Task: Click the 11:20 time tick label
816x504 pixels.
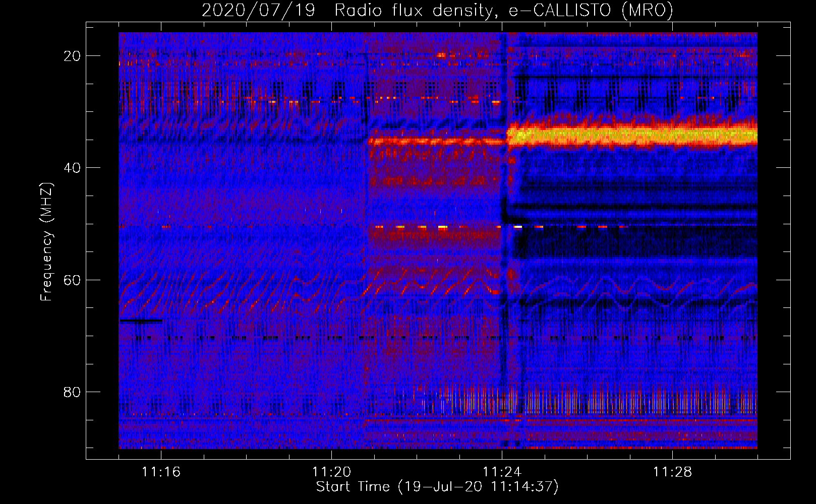Action: point(331,472)
